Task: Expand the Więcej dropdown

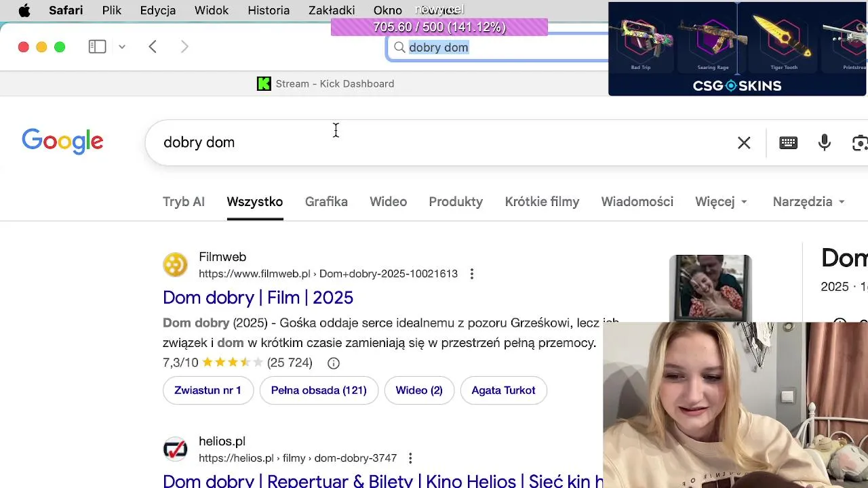Action: [722, 201]
